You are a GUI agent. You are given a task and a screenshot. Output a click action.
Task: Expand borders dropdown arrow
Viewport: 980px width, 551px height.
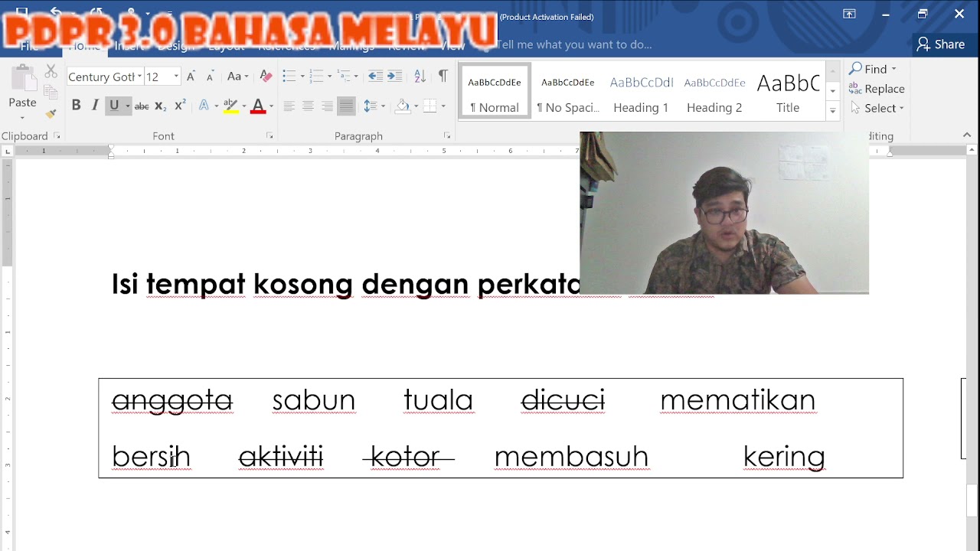443,106
